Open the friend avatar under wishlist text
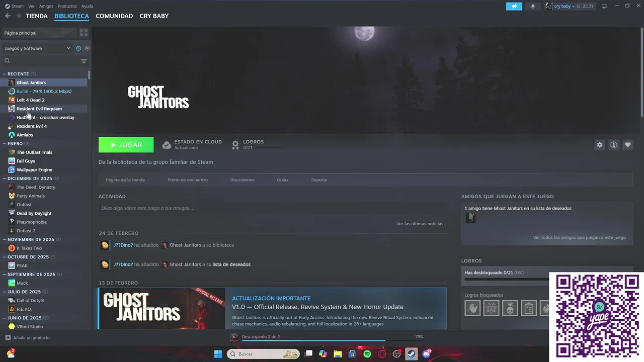 tap(470, 218)
